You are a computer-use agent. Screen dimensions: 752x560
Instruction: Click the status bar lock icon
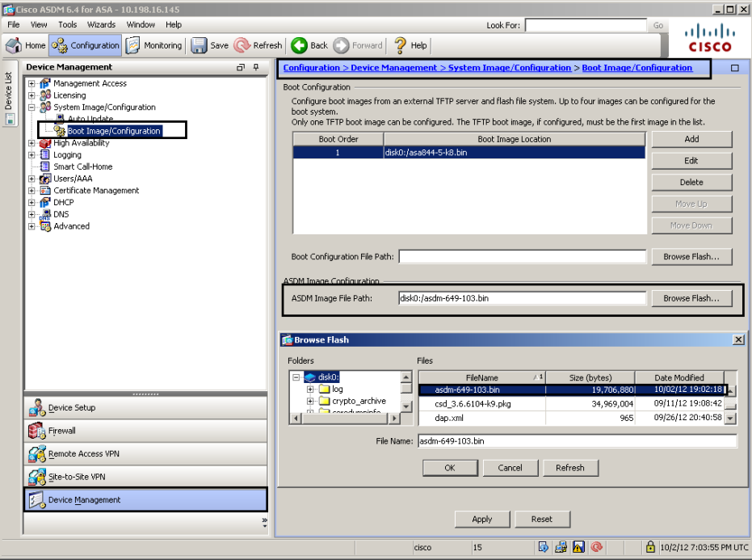[650, 546]
